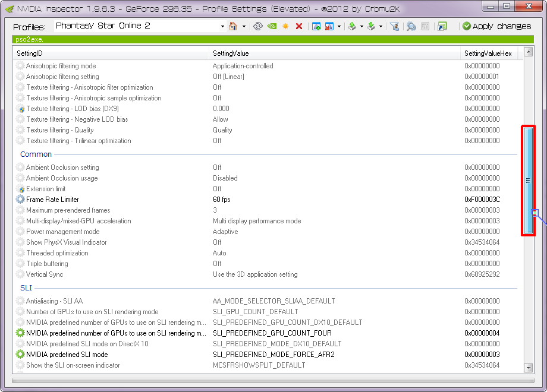Select the Anisotropic filtering setting row name
This screenshot has width=547, height=392.
62,77
